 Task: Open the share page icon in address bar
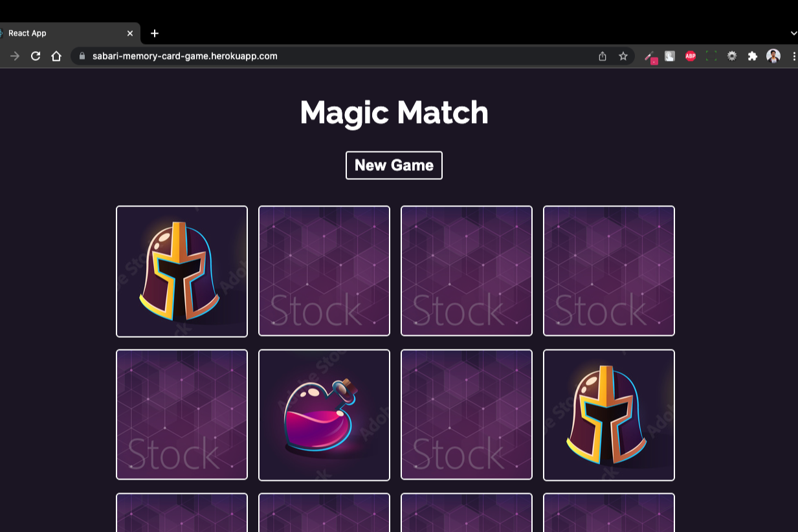pos(603,56)
